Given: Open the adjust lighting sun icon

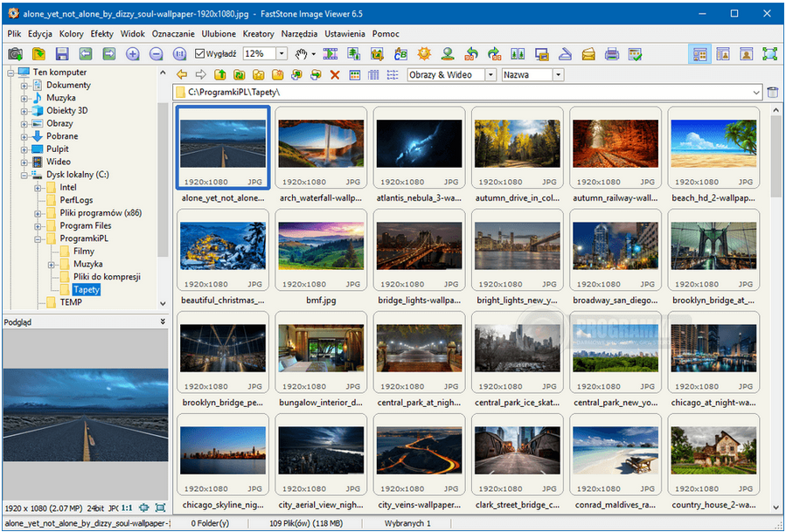Looking at the screenshot, I should point(424,53).
